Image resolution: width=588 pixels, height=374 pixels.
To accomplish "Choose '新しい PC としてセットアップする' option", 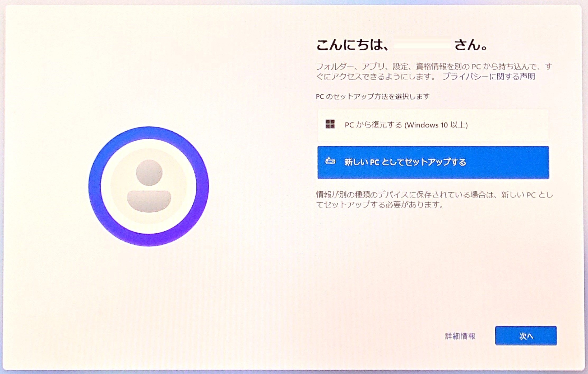I will click(x=433, y=162).
